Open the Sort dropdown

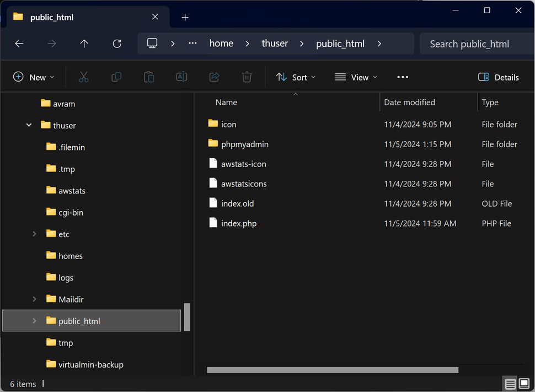click(x=296, y=77)
